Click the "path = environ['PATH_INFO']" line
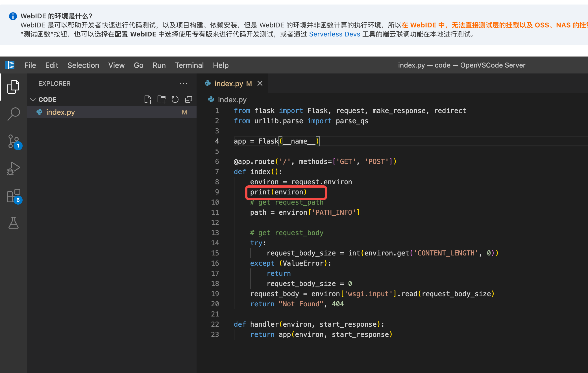 pos(305,212)
